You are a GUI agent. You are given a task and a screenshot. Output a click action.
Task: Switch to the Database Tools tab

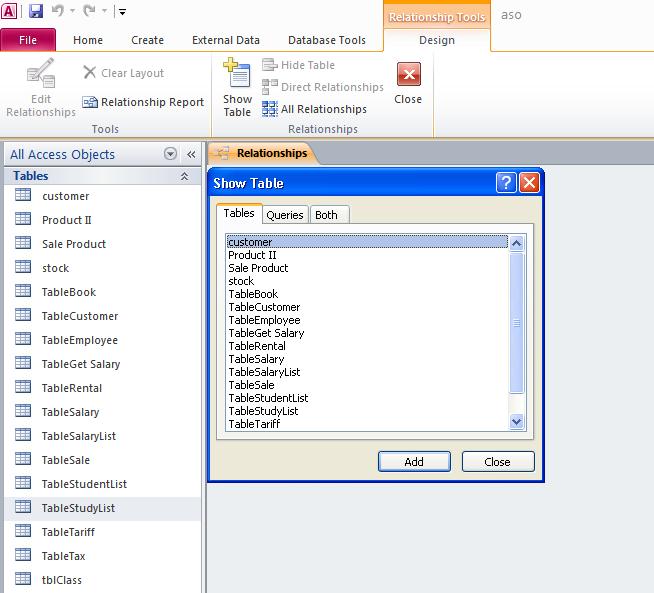(x=327, y=40)
